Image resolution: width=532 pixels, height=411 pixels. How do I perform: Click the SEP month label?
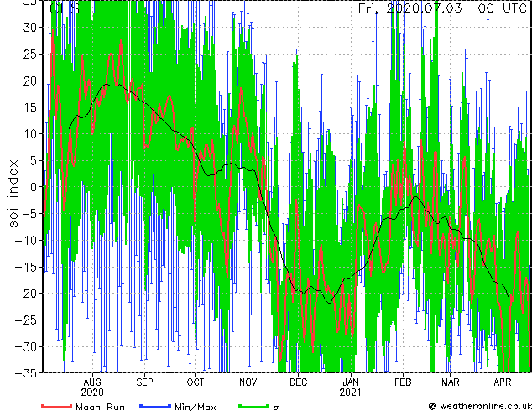(x=144, y=382)
